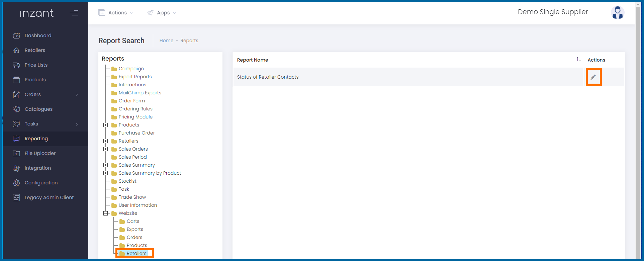644x261 pixels.
Task: Expand the Orders submenu chevron in sidebar
Action: coord(77,95)
